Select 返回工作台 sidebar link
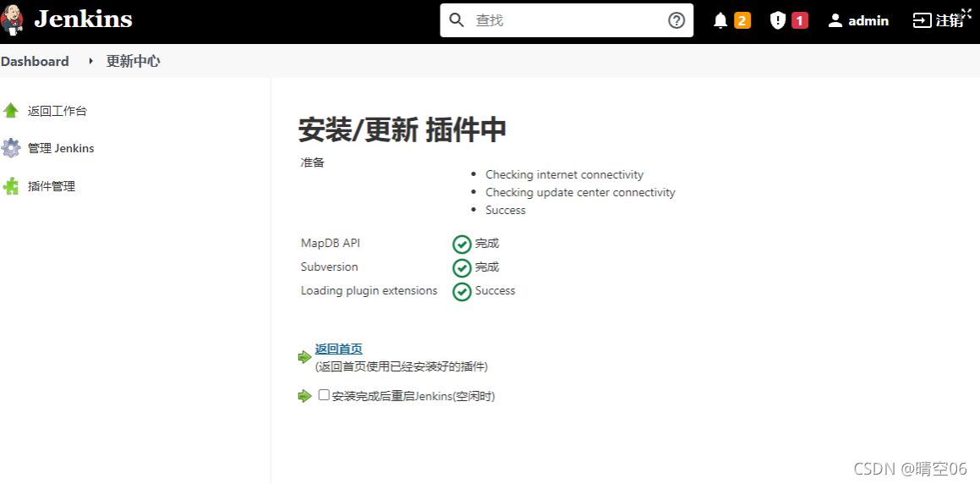Viewport: 980px width, 484px height. click(x=57, y=112)
